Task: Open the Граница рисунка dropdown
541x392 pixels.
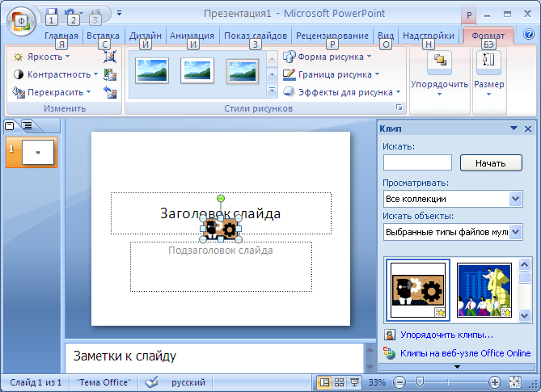Action: tap(332, 74)
